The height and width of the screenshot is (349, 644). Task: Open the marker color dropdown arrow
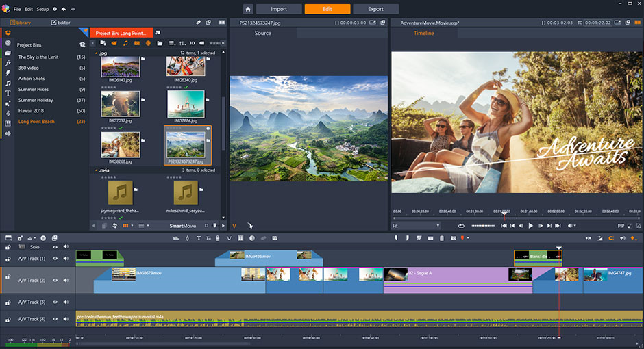click(x=468, y=238)
